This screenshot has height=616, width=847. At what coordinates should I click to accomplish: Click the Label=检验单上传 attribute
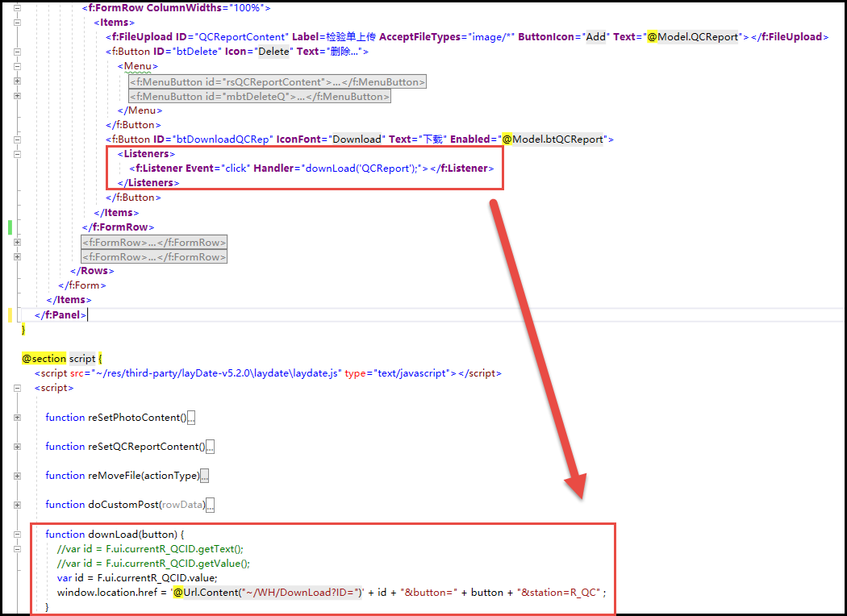(334, 37)
